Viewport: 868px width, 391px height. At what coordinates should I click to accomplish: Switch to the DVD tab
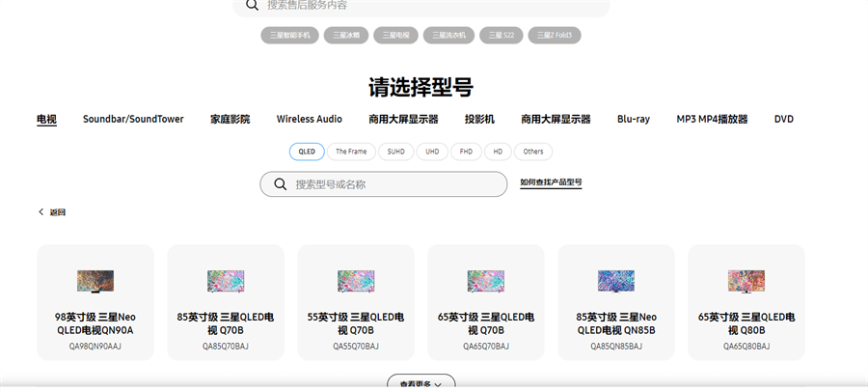[784, 119]
